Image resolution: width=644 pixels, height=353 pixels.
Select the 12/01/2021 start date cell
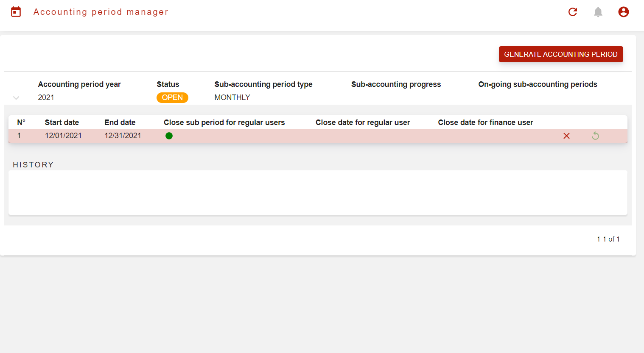tap(63, 136)
